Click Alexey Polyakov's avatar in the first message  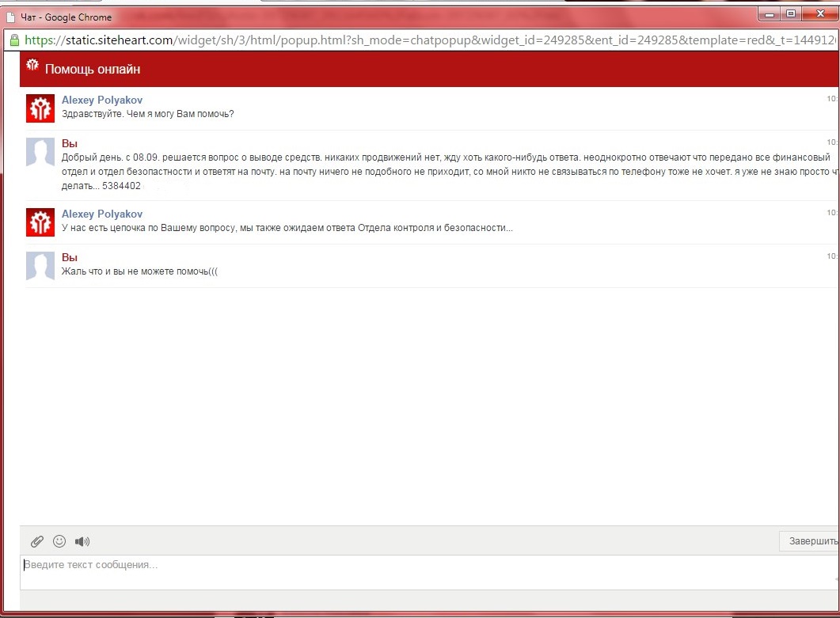click(40, 108)
